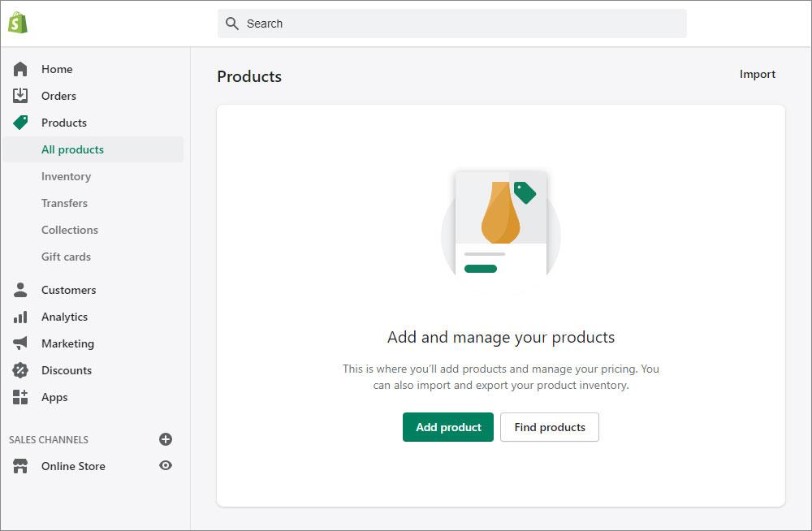Click the search magnifier icon
The width and height of the screenshot is (812, 531).
pos(232,24)
